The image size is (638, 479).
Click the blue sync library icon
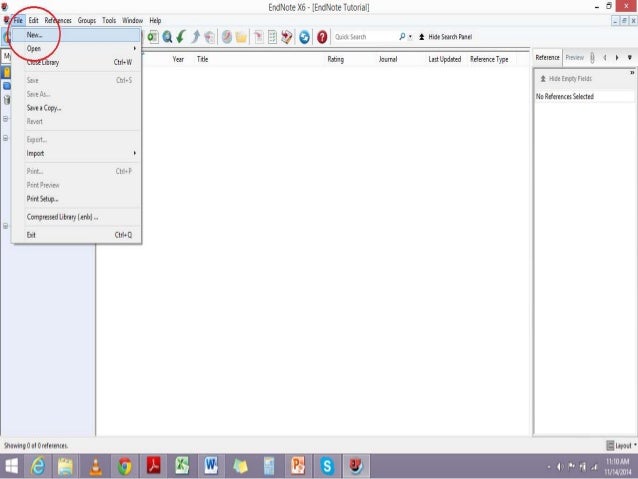(x=304, y=37)
